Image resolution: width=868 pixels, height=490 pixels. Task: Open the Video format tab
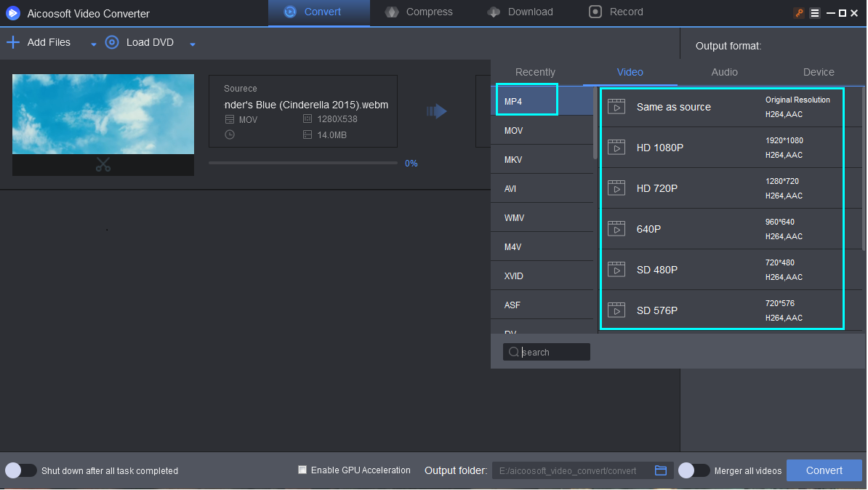tap(630, 72)
